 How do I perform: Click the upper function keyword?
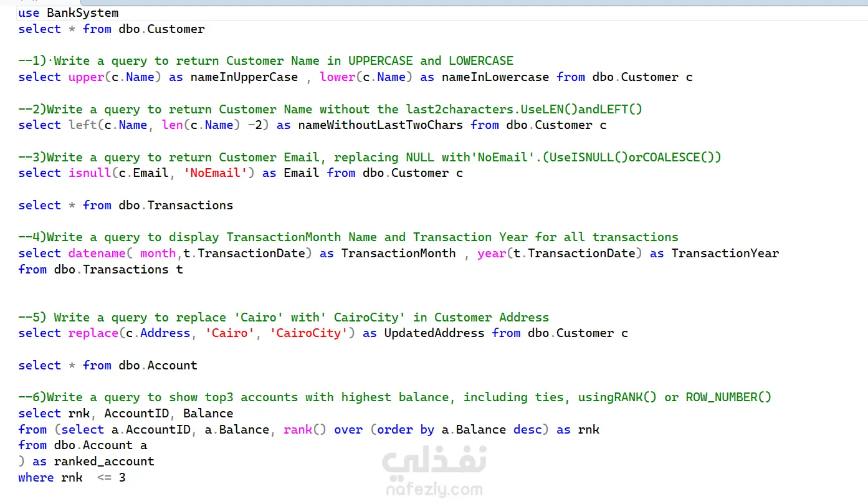[x=86, y=77]
